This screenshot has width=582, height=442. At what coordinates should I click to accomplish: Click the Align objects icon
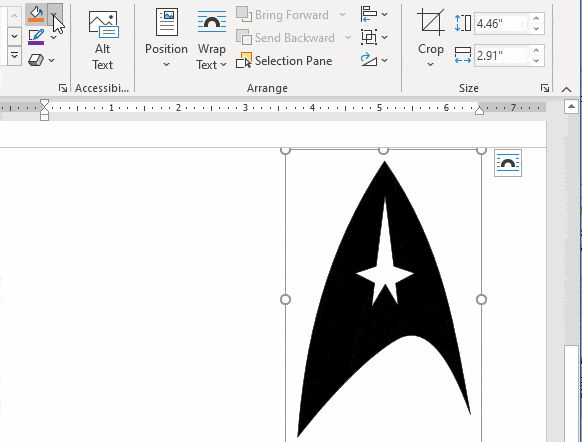point(374,14)
